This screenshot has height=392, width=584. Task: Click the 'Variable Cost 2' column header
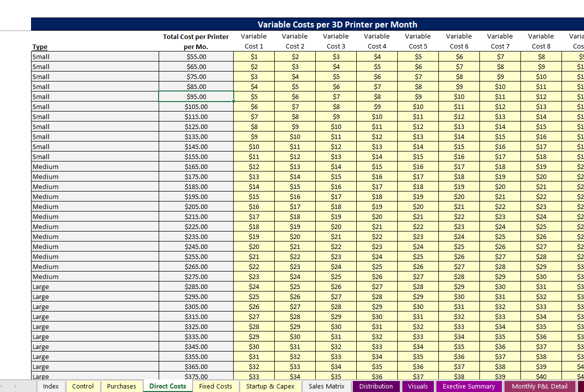[x=295, y=41]
